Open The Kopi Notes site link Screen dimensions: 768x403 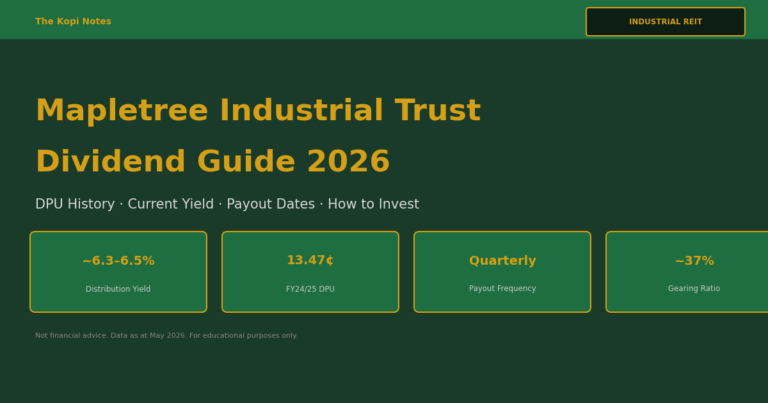(x=73, y=21)
